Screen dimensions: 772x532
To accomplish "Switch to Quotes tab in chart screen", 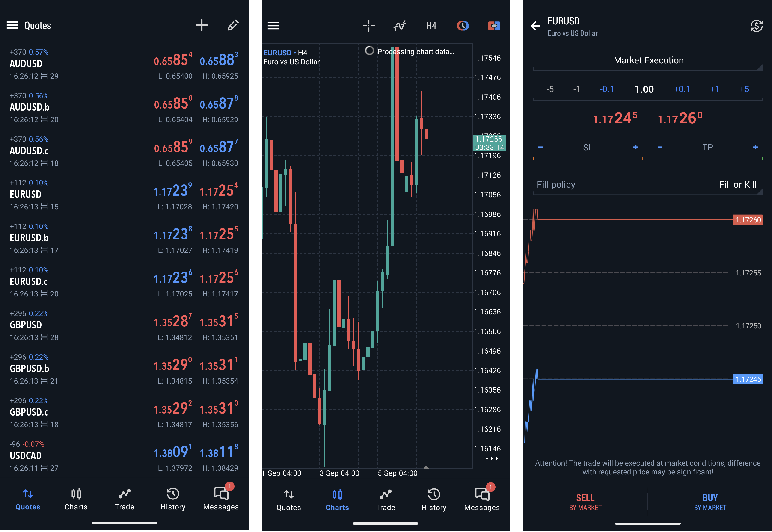I will point(288,500).
